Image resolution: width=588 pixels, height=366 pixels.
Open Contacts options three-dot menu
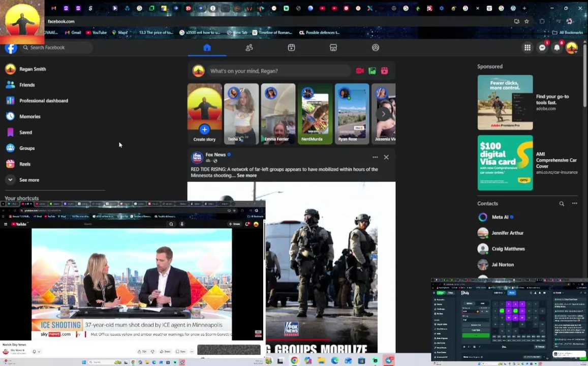tap(574, 204)
